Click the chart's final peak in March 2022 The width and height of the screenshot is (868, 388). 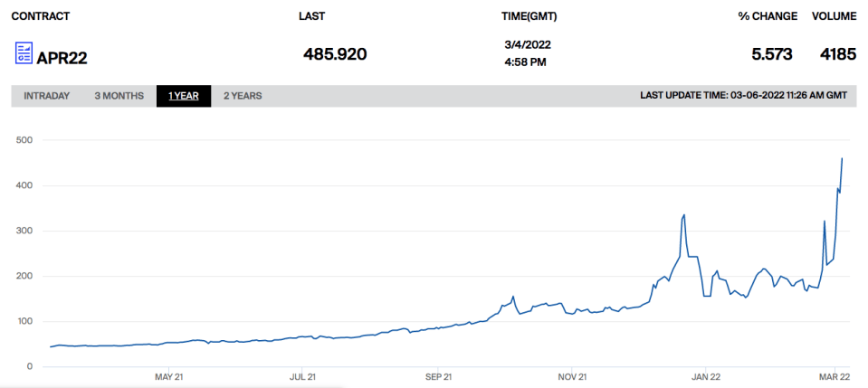(x=842, y=158)
